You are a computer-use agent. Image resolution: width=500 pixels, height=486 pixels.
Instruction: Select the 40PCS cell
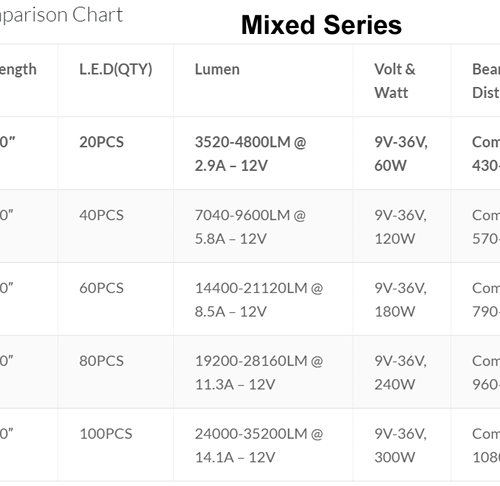(101, 215)
